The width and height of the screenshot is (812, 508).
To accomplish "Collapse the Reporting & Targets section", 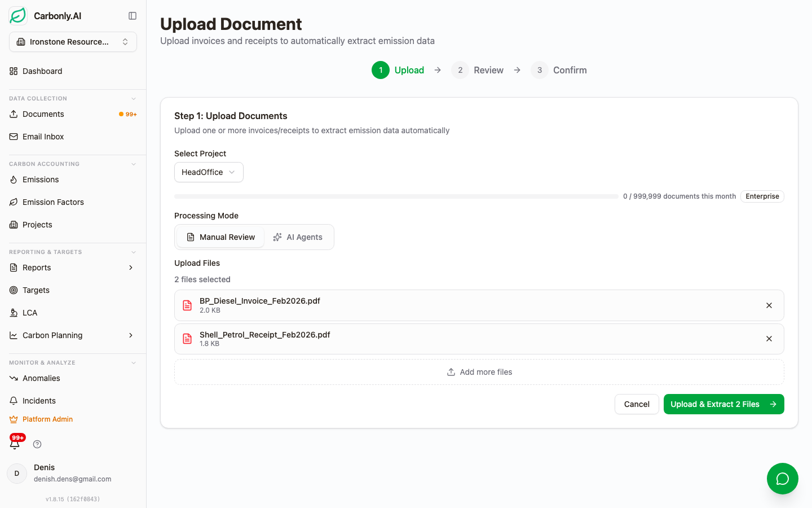I will (134, 252).
